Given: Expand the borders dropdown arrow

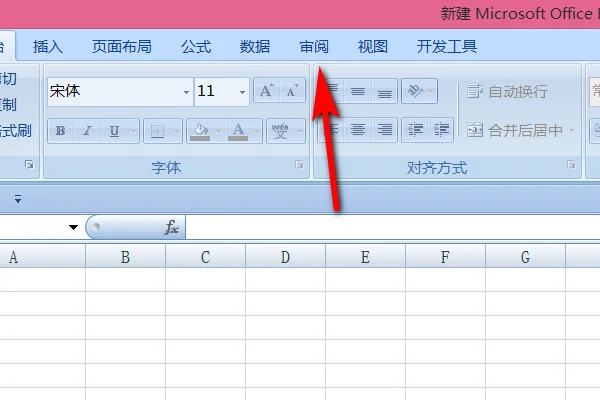Looking at the screenshot, I should pyautogui.click(x=176, y=131).
